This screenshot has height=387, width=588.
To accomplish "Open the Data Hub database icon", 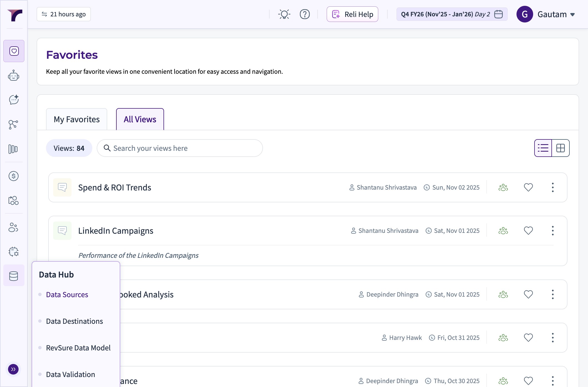I will [14, 276].
